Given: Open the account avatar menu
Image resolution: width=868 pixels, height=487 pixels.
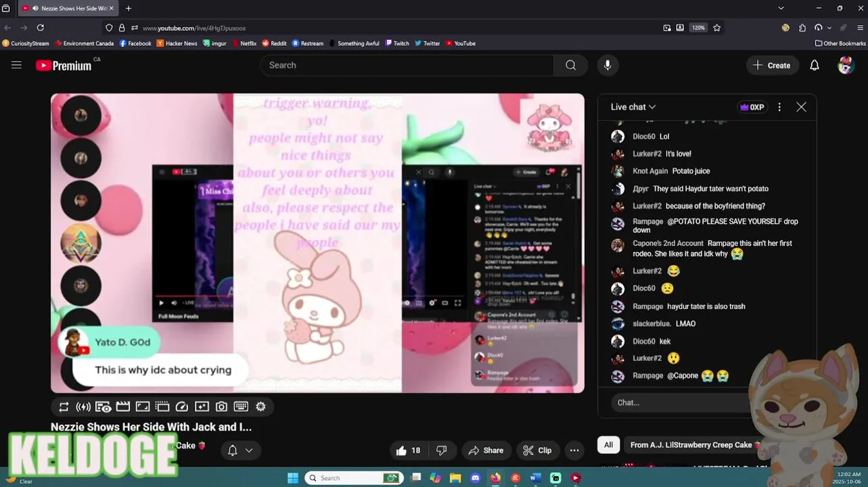Looking at the screenshot, I should (846, 65).
